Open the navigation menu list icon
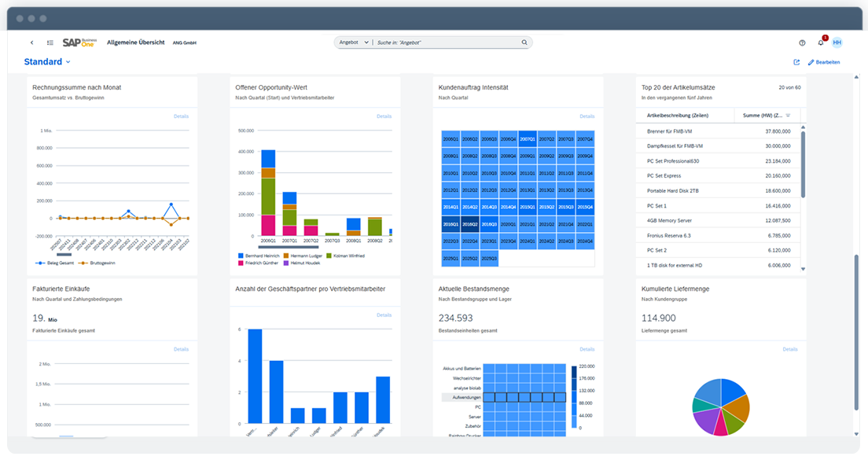This screenshot has height=460, width=868. pyautogui.click(x=50, y=42)
